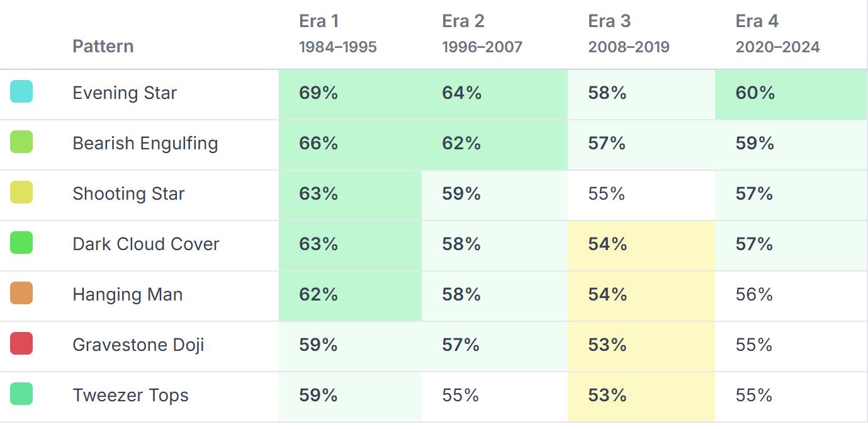Click the light green Bearish Engulfing swatch
Viewport: 868px width, 429px height.
pos(21,142)
